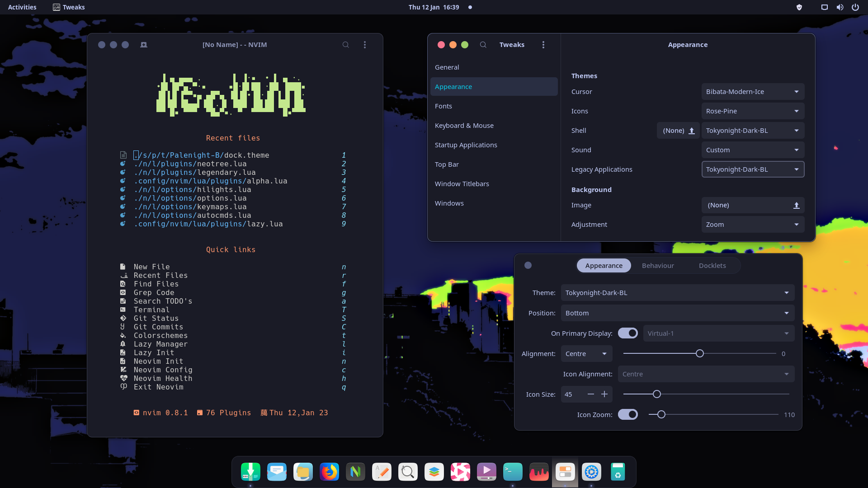The height and width of the screenshot is (488, 868).
Task: Click the Icon Size slider handle
Action: (x=657, y=394)
